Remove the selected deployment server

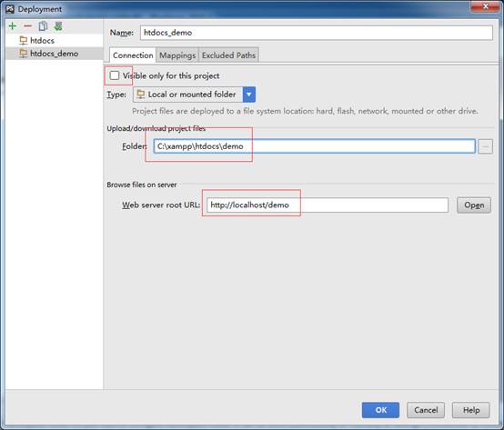pos(28,26)
